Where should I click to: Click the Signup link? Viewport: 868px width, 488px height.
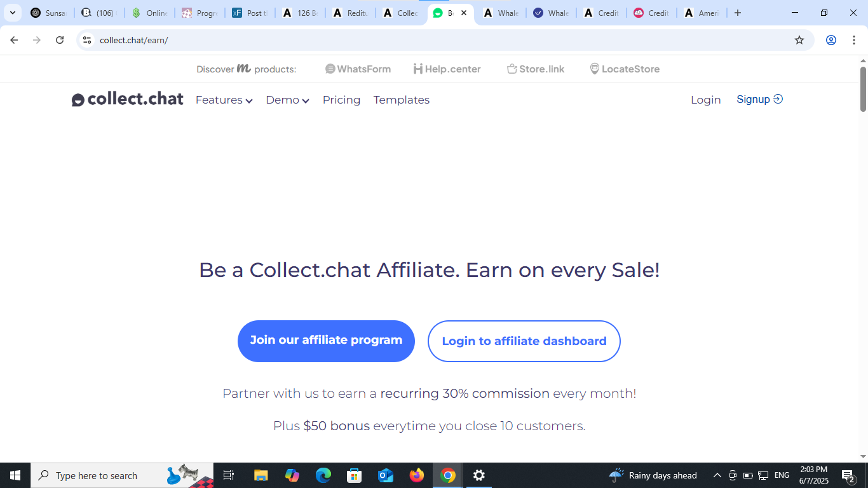pyautogui.click(x=759, y=99)
